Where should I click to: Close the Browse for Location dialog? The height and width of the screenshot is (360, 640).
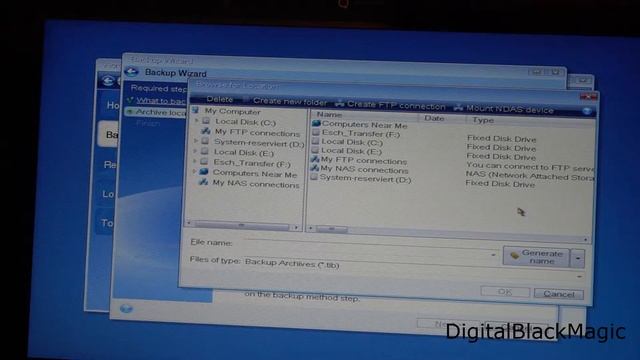[589, 96]
